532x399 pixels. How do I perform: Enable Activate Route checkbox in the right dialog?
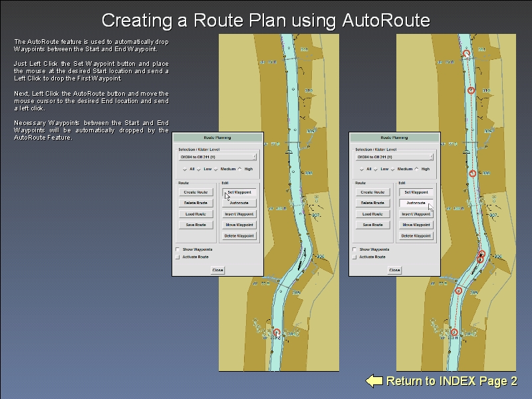354,257
